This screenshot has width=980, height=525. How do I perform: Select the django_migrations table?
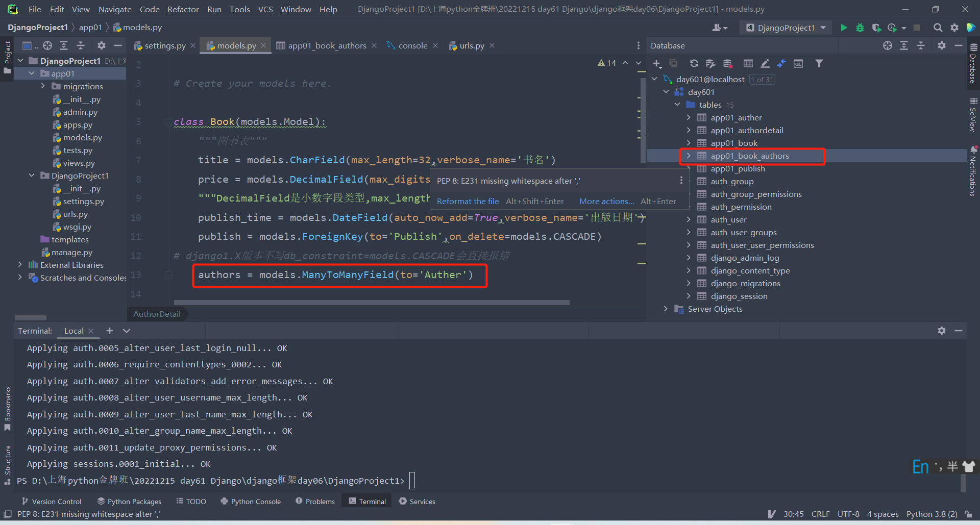pos(745,283)
